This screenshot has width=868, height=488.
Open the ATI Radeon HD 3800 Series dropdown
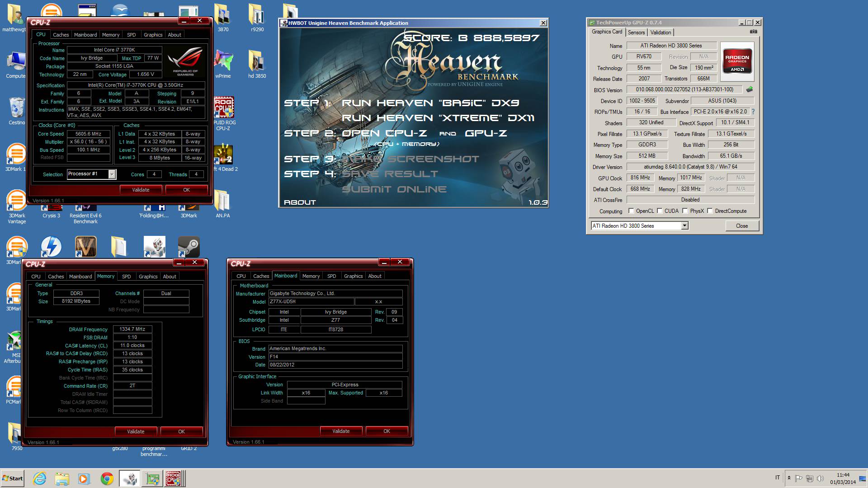[684, 225]
